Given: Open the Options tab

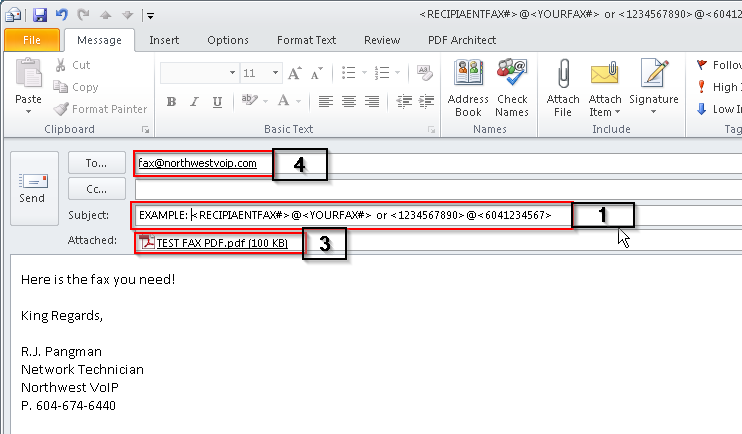Looking at the screenshot, I should tap(228, 40).
